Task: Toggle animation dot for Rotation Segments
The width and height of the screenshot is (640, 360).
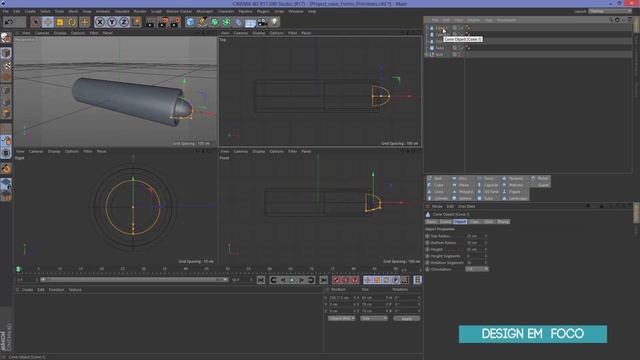Action: [427, 262]
